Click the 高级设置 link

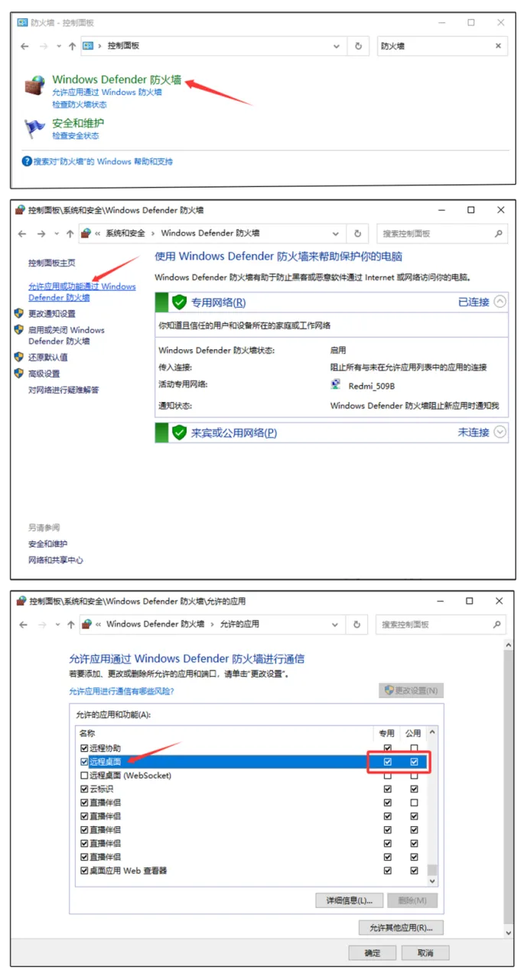pos(44,374)
